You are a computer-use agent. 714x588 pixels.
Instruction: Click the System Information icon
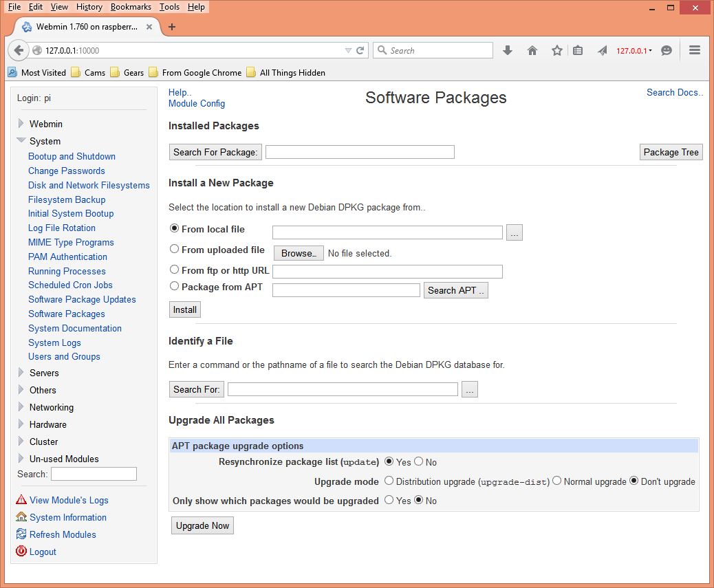(21, 517)
